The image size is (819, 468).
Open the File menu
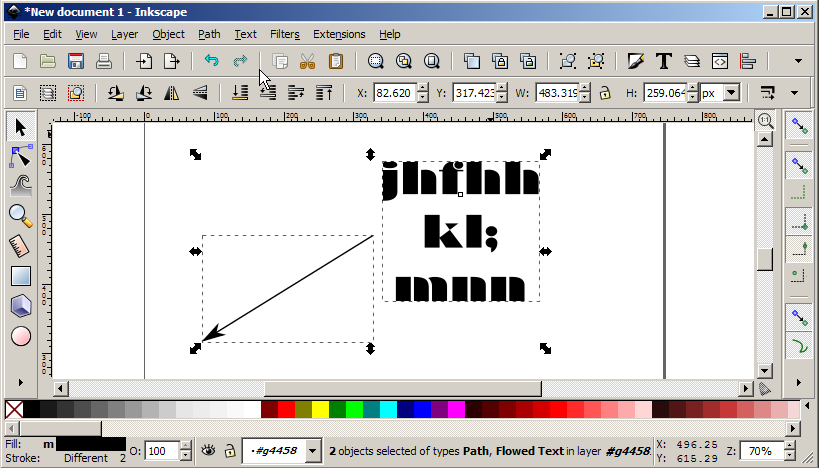(21, 34)
